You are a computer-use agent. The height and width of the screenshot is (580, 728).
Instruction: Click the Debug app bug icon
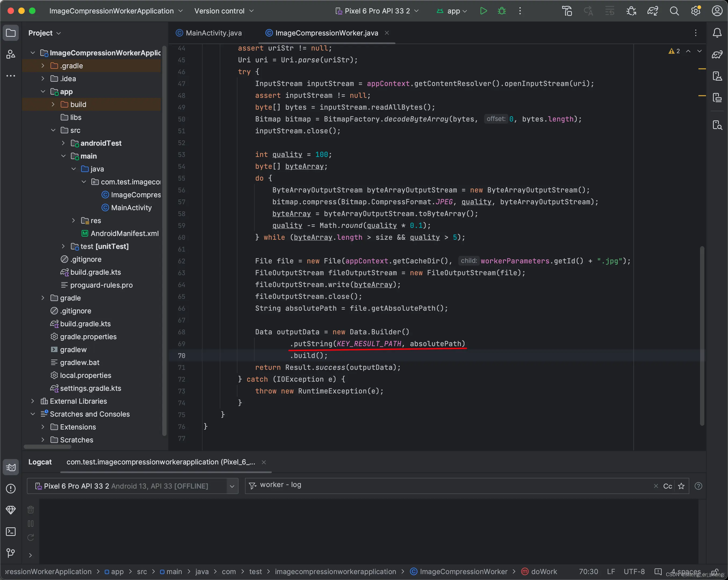tap(502, 11)
